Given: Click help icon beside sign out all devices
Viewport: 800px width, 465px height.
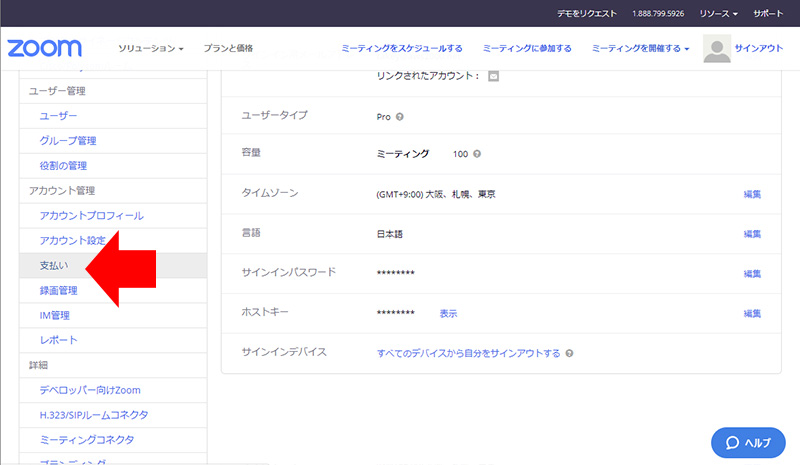Looking at the screenshot, I should (569, 353).
